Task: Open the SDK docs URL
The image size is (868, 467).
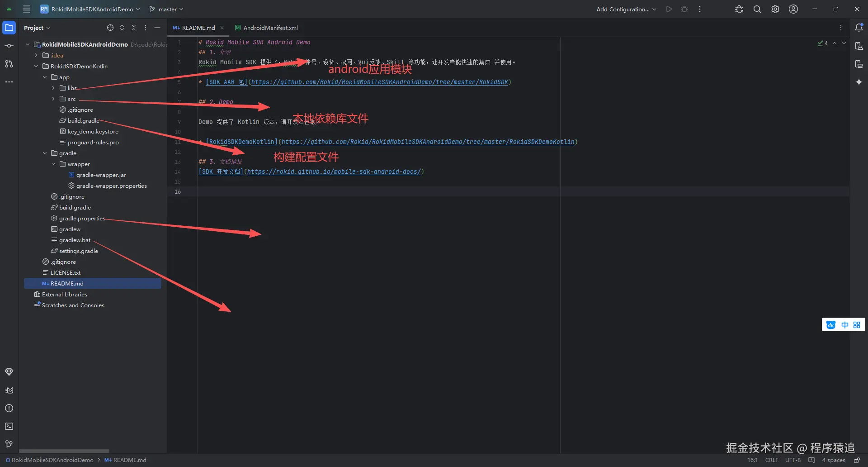Action: pyautogui.click(x=334, y=172)
